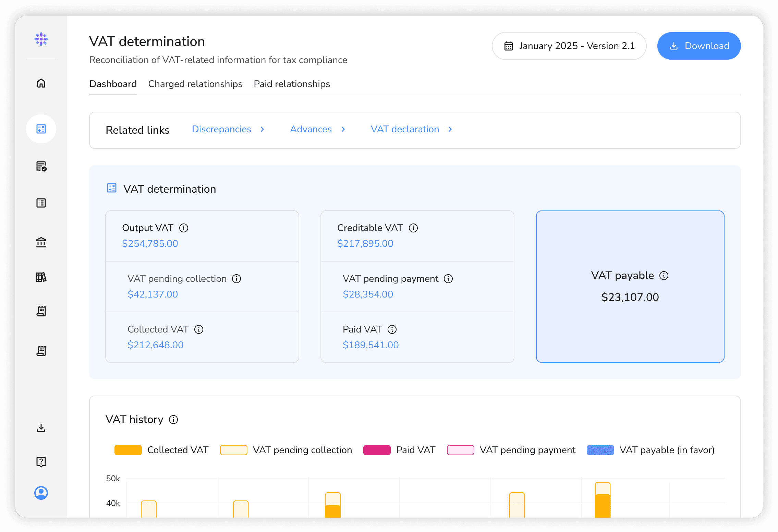Open the Advances related link

point(311,129)
